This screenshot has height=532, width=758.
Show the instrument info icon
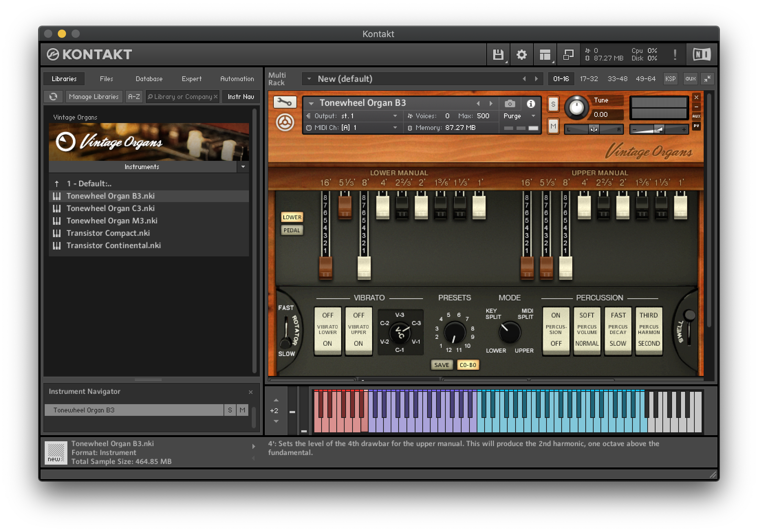tap(531, 103)
